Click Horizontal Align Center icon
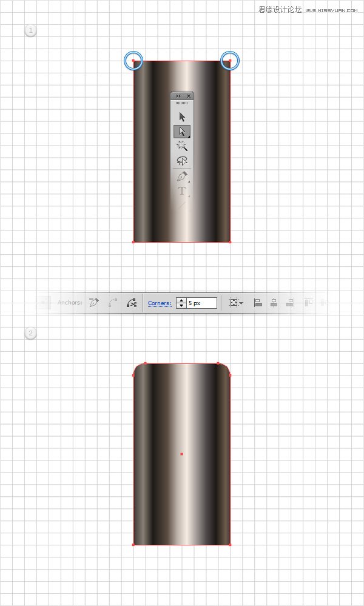This screenshot has height=606, width=364. pyautogui.click(x=274, y=303)
